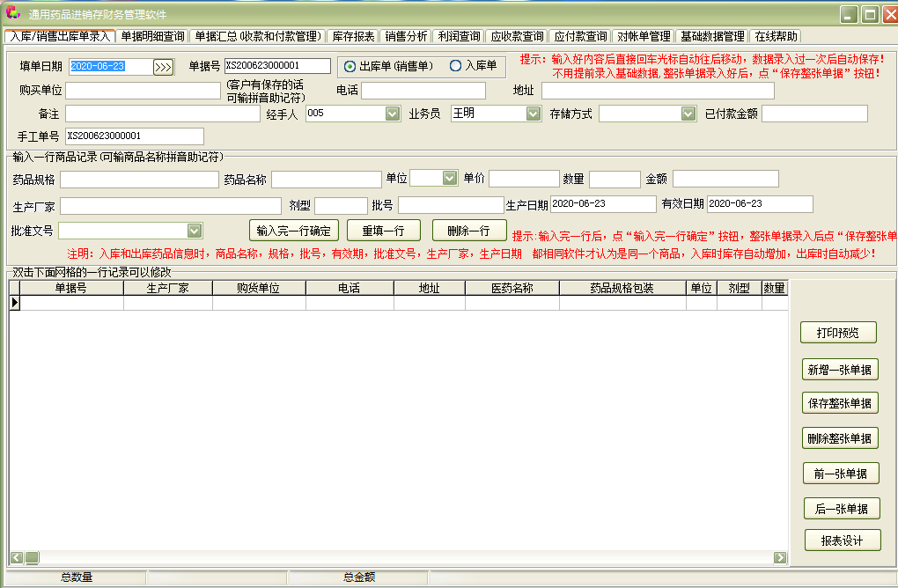Viewport: 898px width, 588px height.
Task: Click the 打印预览 button
Action: click(837, 333)
